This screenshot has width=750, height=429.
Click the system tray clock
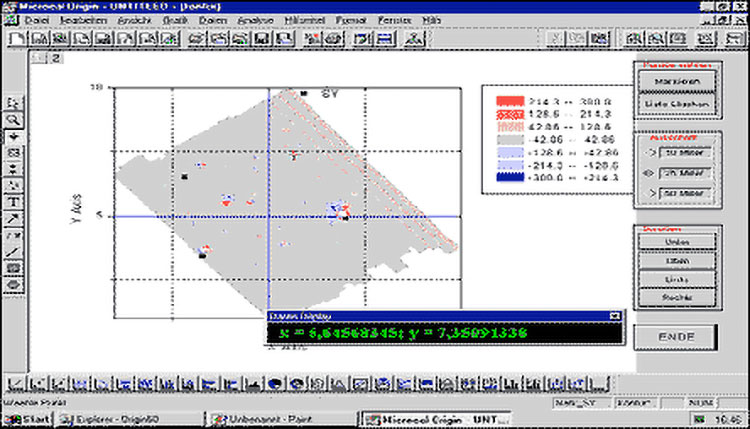pos(728,419)
